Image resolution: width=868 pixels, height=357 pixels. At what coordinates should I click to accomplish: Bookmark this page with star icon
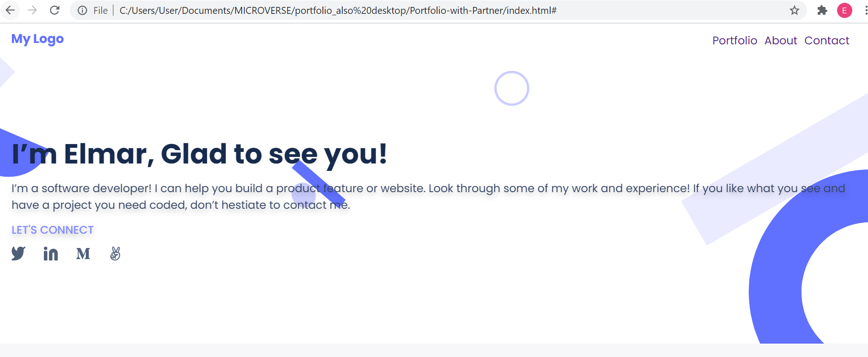point(794,10)
